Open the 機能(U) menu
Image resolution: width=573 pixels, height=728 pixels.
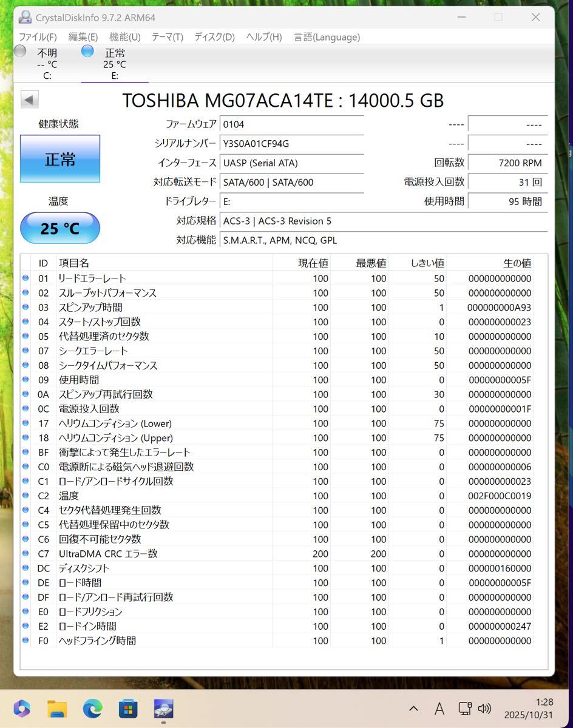coord(124,37)
